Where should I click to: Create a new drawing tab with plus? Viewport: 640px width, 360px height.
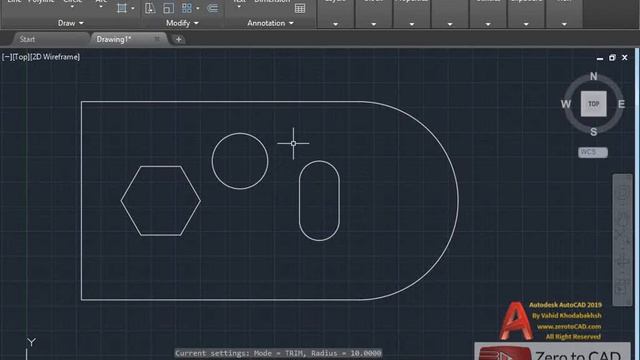click(x=178, y=39)
